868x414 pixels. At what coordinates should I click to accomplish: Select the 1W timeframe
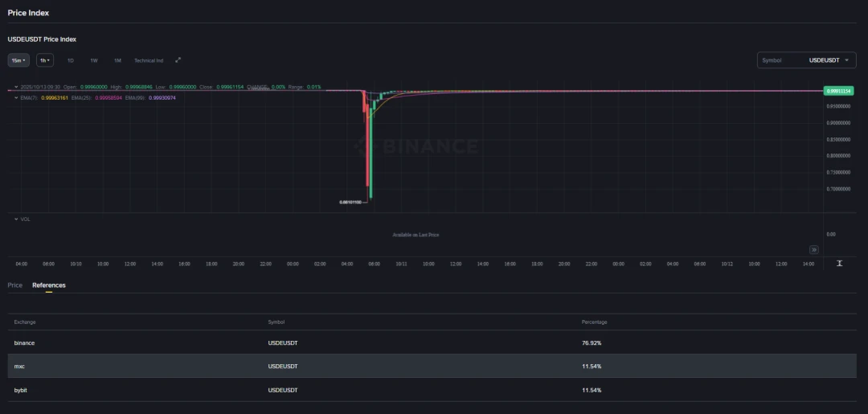click(93, 60)
